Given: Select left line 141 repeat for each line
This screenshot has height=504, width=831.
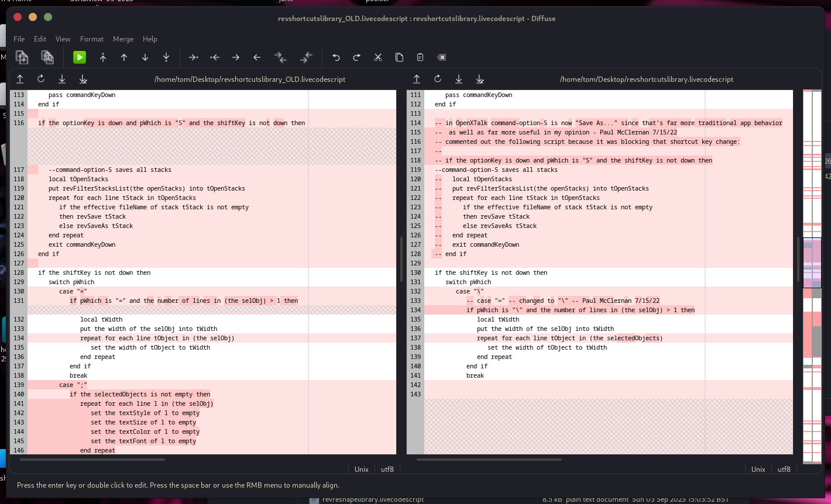Looking at the screenshot, I should [147, 403].
